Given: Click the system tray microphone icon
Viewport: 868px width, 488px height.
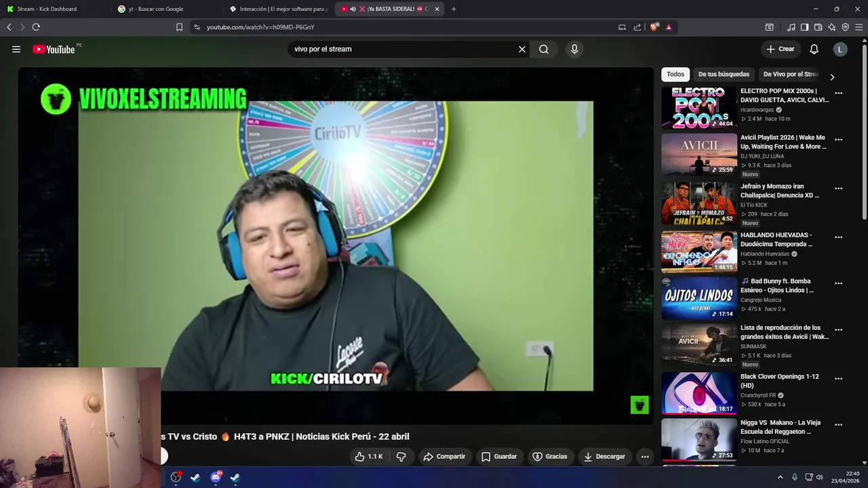Looking at the screenshot, I should tap(795, 477).
